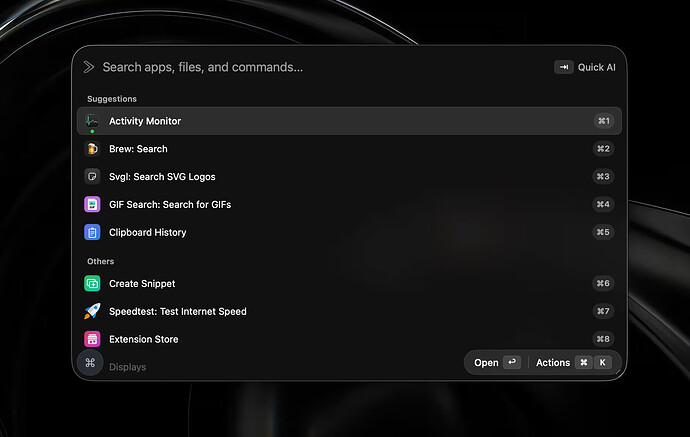Select Clipboard History command
This screenshot has width=690, height=437.
(349, 232)
